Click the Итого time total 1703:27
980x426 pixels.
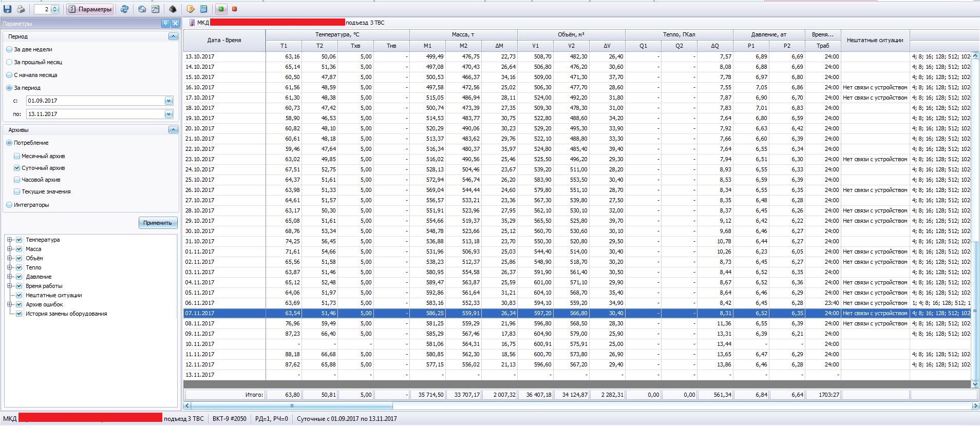point(823,395)
